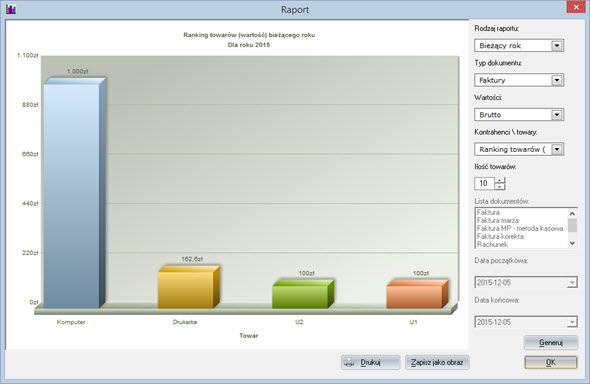Viewport: 590px width, 384px height.
Task: Select Faktura MP - metoda kasowa entry
Action: coord(520,228)
